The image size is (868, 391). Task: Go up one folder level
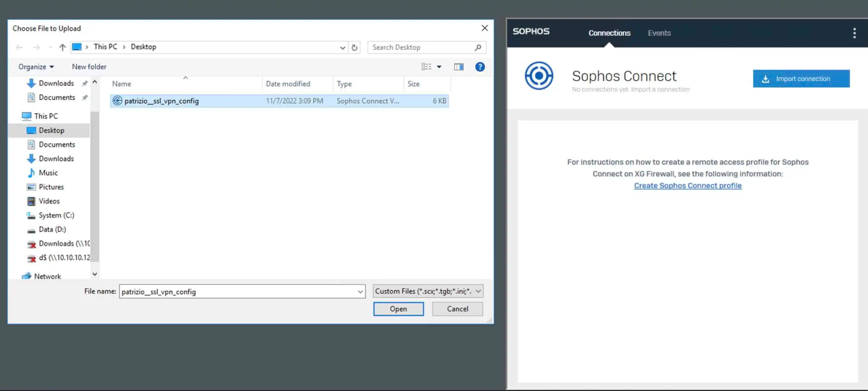pyautogui.click(x=63, y=47)
